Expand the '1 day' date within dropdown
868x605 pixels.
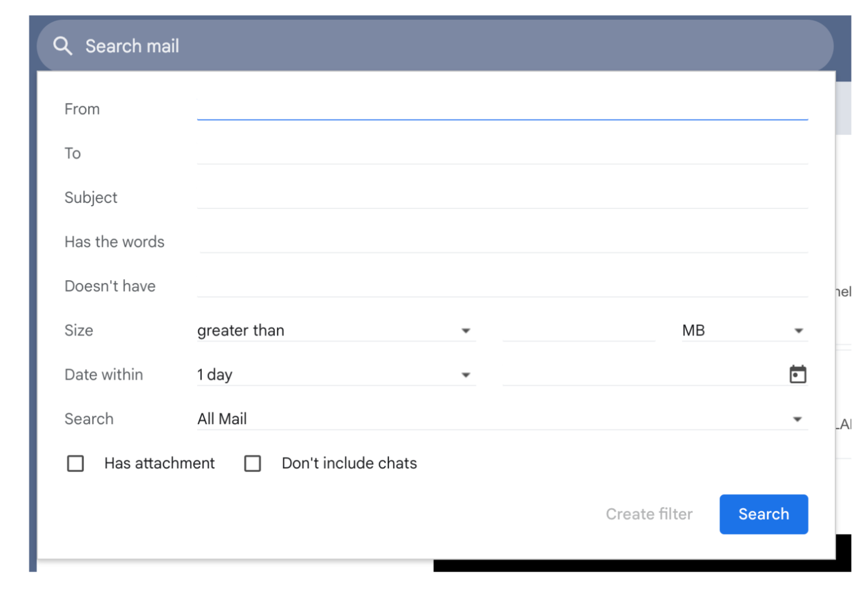click(x=336, y=375)
